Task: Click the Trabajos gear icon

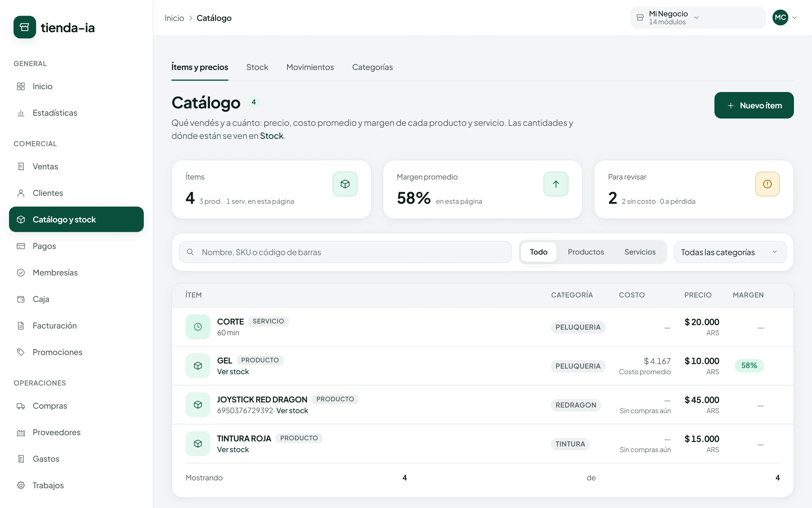Action: [21, 485]
